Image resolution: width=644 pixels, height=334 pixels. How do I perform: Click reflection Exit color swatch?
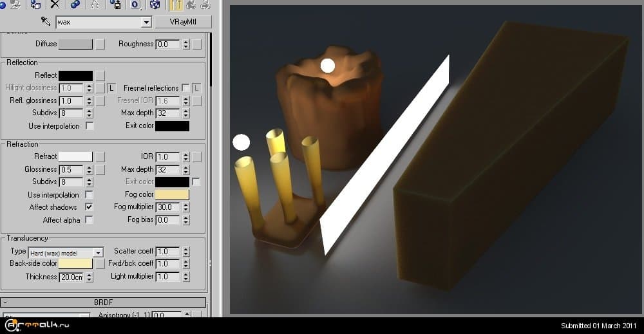click(x=172, y=126)
